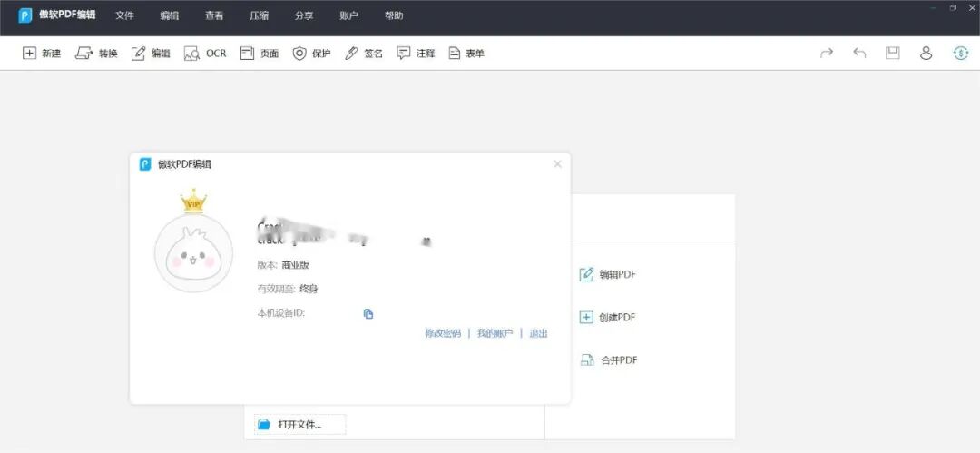
Task: Click the bun avatar picture
Action: [194, 252]
